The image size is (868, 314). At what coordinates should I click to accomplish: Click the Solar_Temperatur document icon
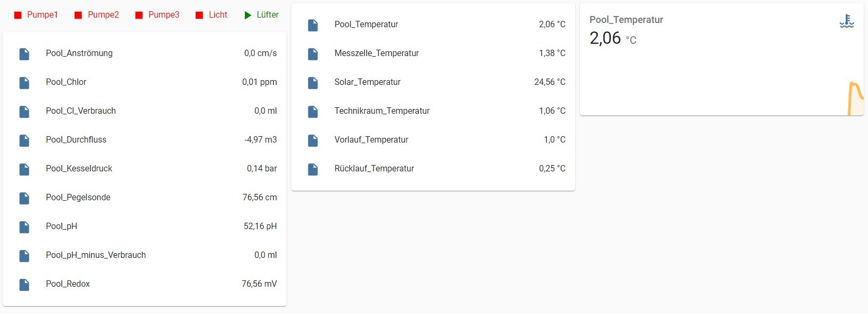[x=313, y=82]
